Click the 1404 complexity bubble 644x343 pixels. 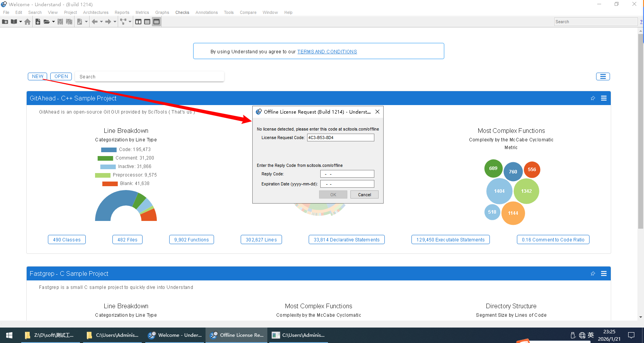pyautogui.click(x=499, y=191)
